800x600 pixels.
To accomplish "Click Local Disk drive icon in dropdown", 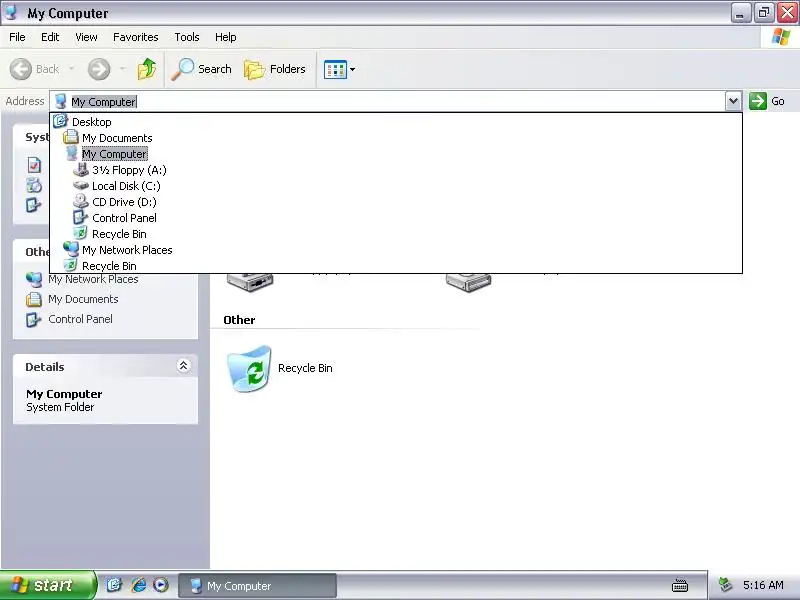I will pyautogui.click(x=81, y=185).
